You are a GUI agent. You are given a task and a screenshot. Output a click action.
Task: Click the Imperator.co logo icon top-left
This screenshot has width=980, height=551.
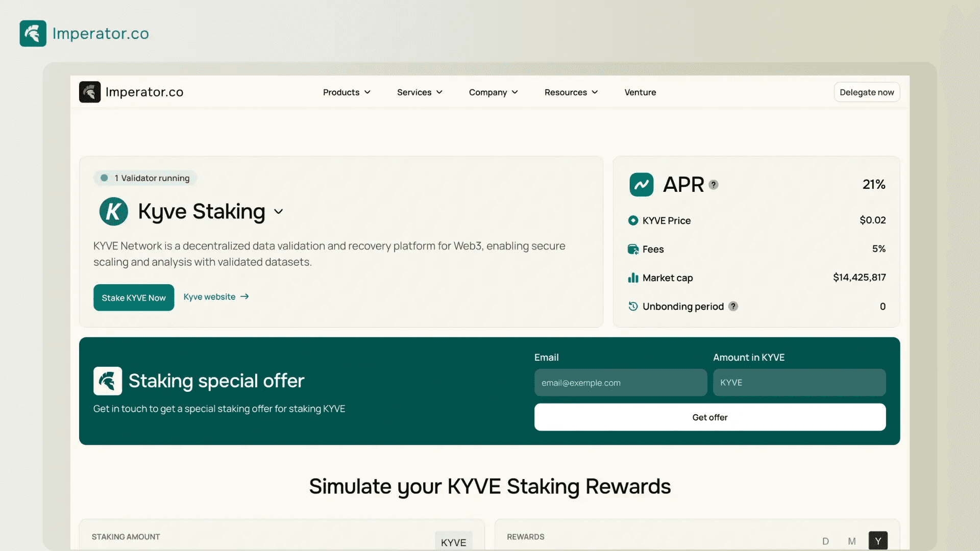click(32, 33)
